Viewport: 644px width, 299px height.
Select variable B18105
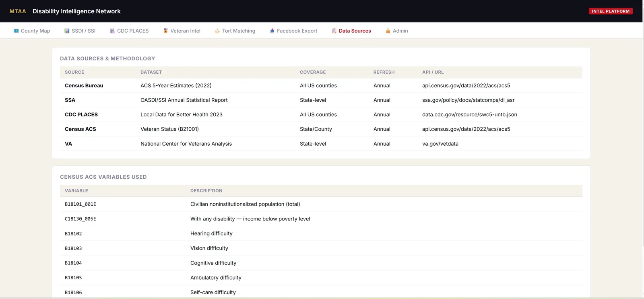(73, 278)
